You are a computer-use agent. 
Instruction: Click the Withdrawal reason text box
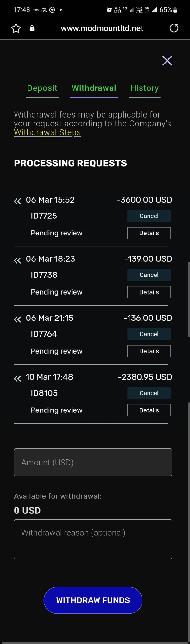pos(93,539)
